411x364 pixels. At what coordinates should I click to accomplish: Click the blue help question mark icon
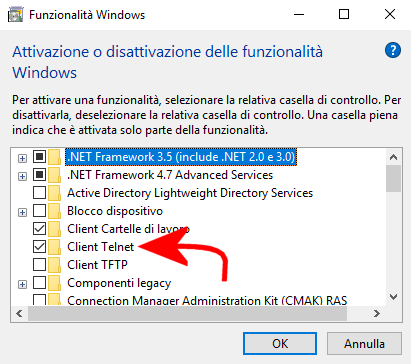393,51
